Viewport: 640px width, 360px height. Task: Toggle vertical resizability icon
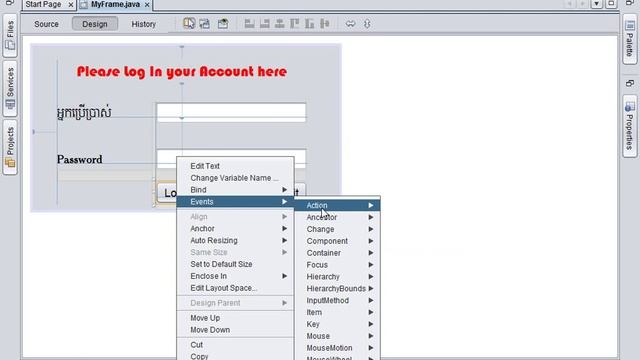pyautogui.click(x=367, y=24)
